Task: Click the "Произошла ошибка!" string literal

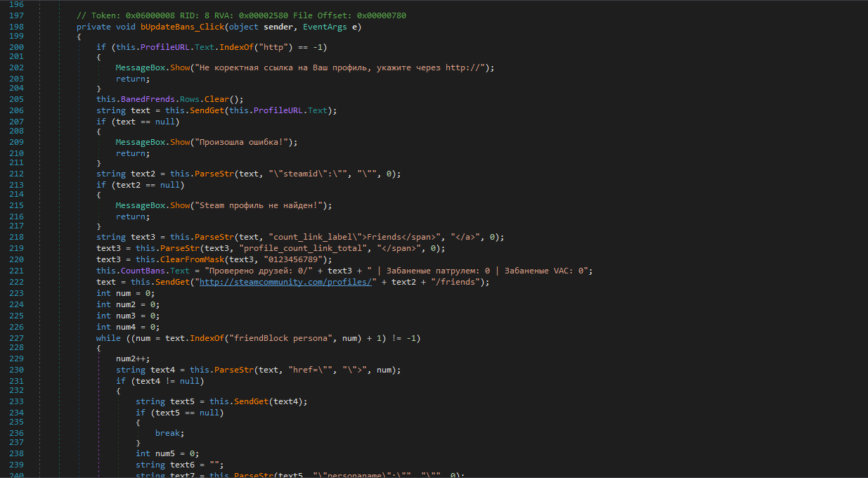Action: [x=245, y=142]
